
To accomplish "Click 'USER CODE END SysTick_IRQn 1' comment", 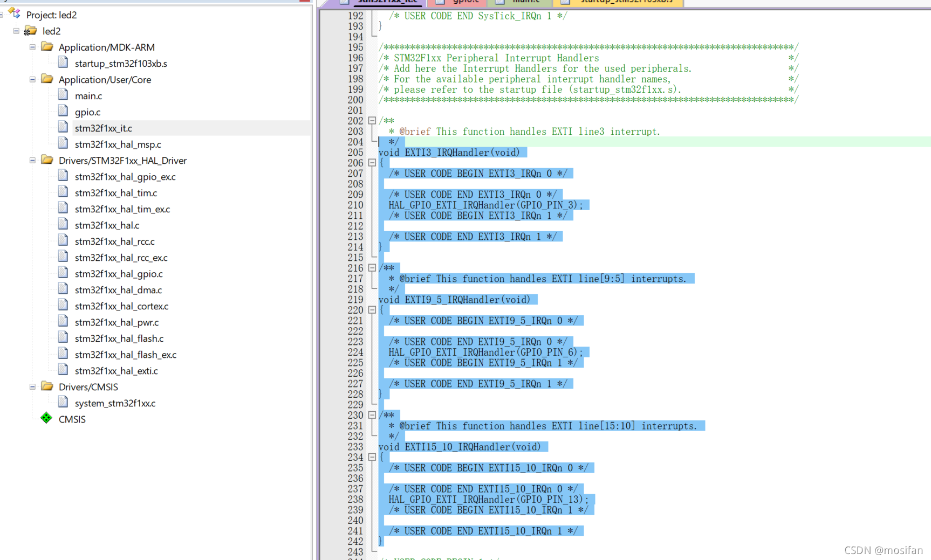I will click(x=478, y=16).
